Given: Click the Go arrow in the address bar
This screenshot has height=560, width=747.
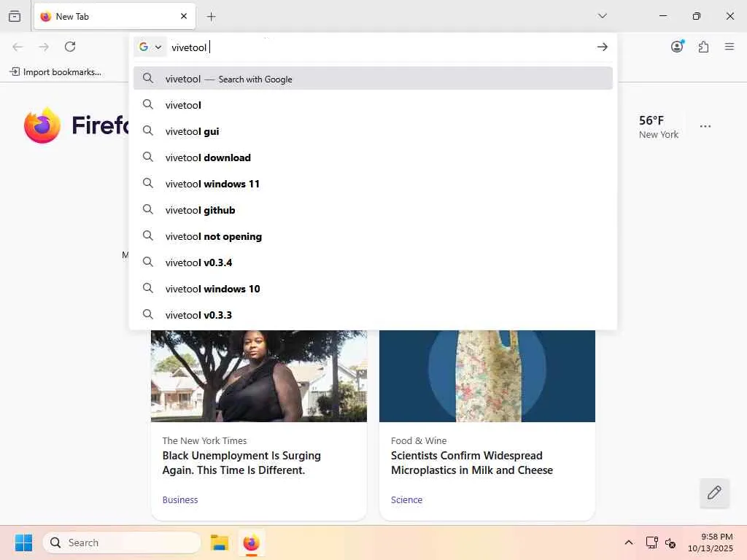Looking at the screenshot, I should 602,47.
